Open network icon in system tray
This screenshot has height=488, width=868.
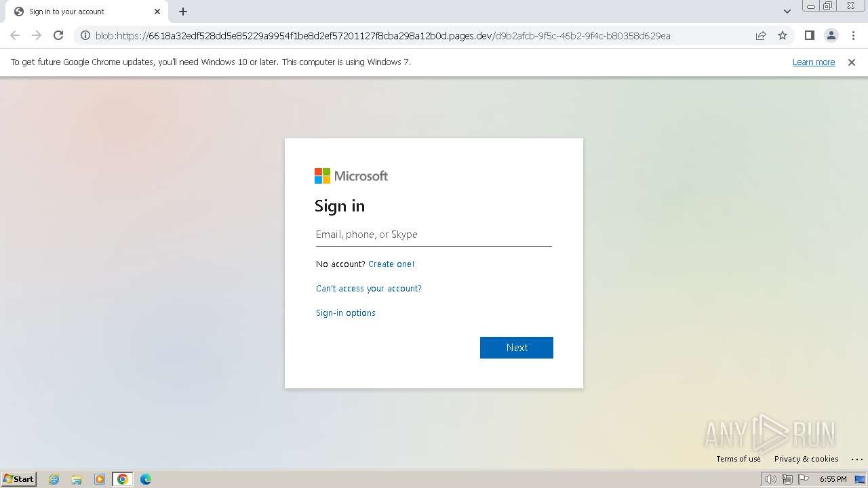pos(787,479)
